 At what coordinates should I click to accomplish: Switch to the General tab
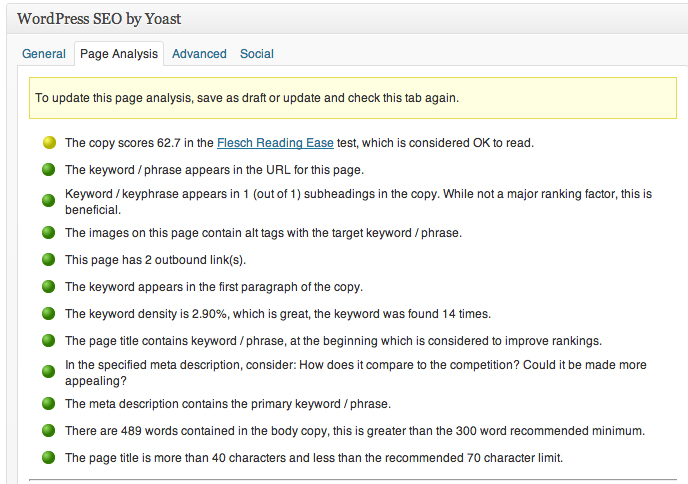coord(44,54)
